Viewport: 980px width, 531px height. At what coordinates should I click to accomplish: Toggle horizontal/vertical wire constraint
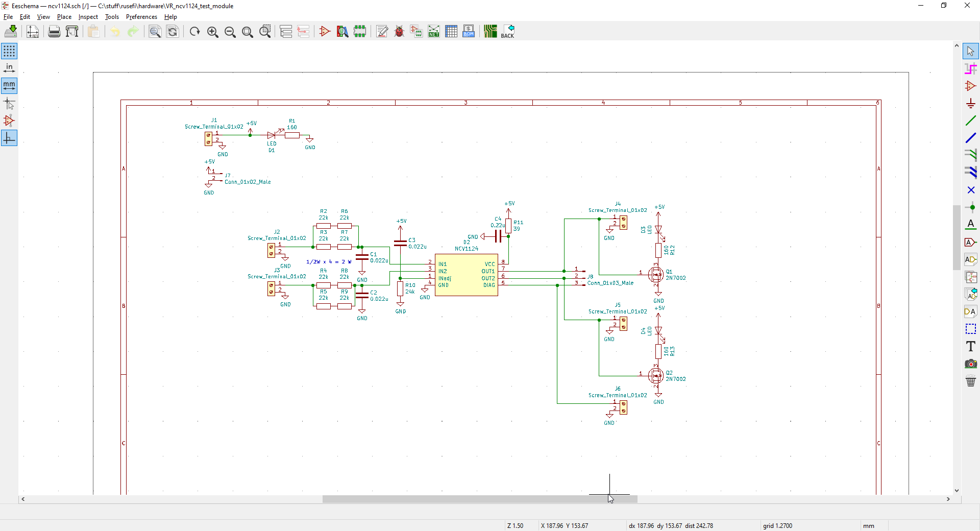click(x=9, y=138)
